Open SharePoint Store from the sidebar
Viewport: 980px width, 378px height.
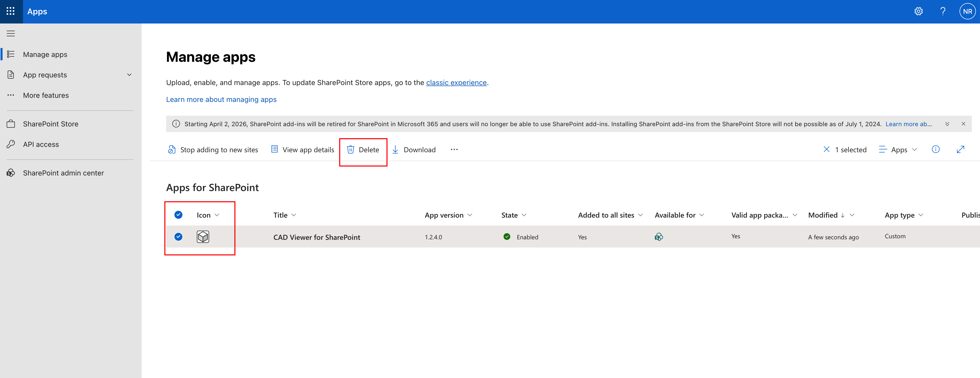tap(50, 124)
